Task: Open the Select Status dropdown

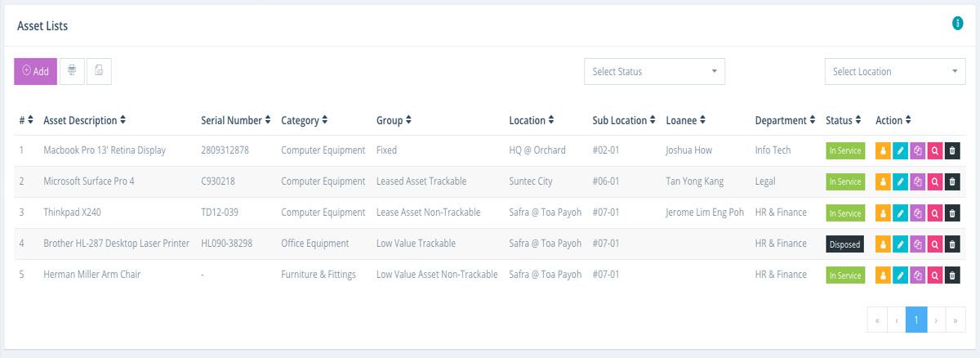Action: (654, 71)
